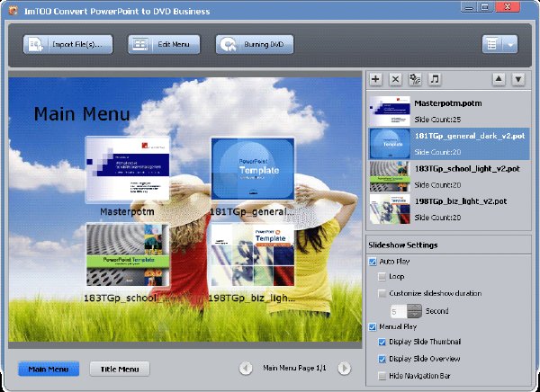
Task: Click the 183TGp_school list thumbnail
Action: tap(390, 176)
